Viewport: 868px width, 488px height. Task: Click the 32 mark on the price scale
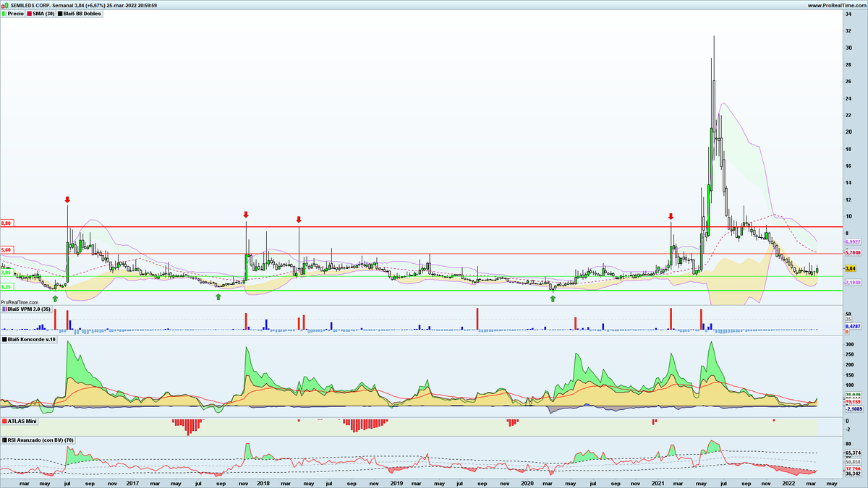coord(848,31)
